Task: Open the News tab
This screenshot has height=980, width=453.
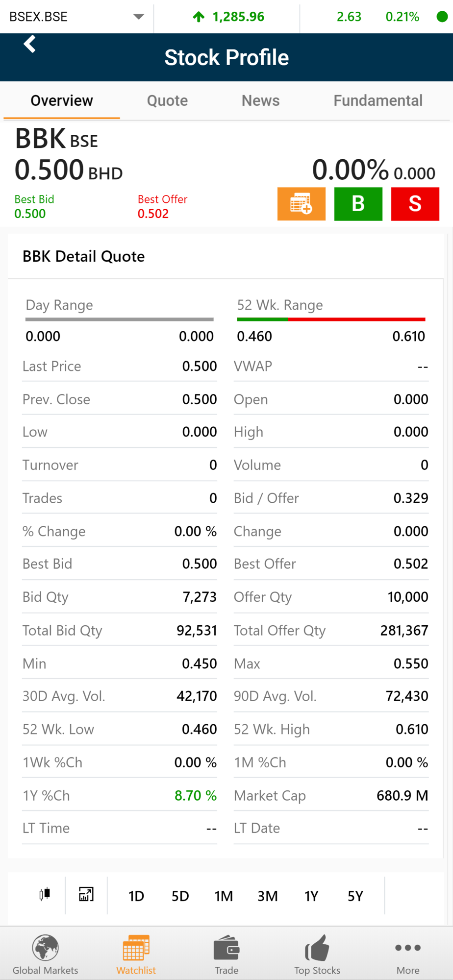Action: (x=260, y=100)
